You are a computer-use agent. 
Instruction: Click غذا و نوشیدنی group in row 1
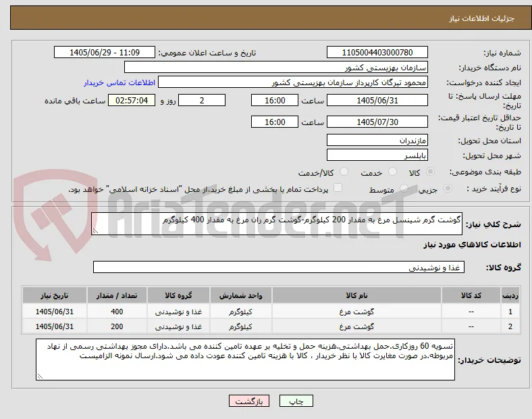(x=178, y=312)
